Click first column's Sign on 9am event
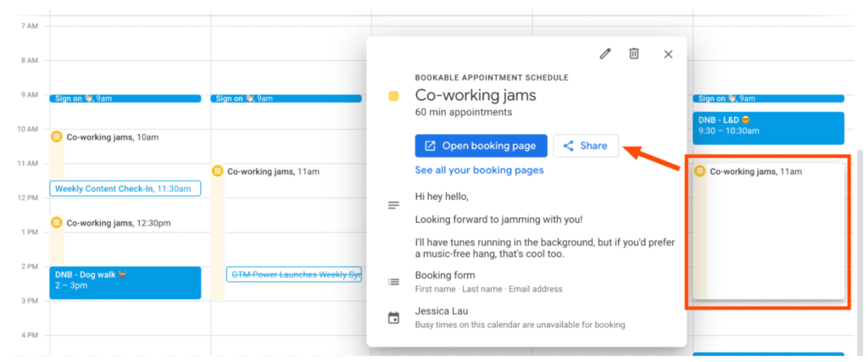 [x=125, y=98]
